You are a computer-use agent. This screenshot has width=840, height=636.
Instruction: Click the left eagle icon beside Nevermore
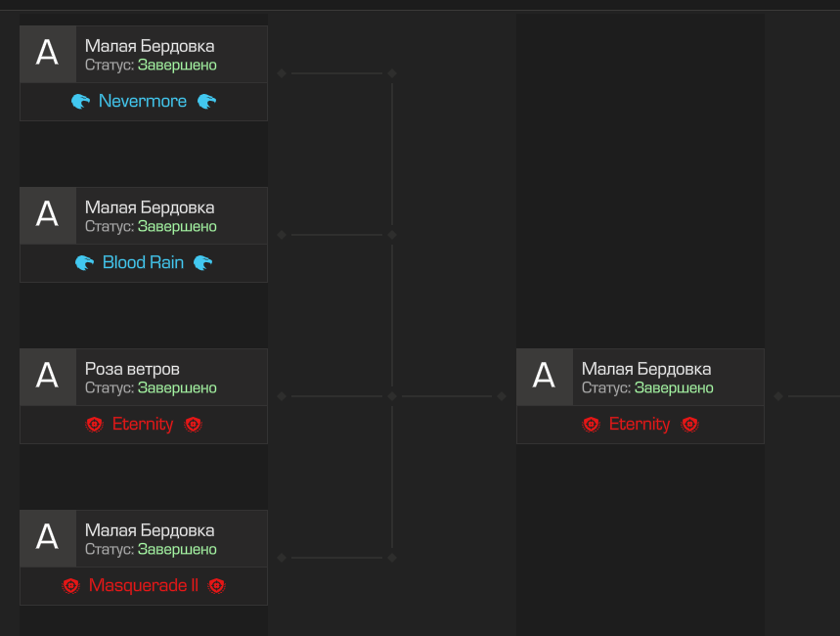[80, 101]
